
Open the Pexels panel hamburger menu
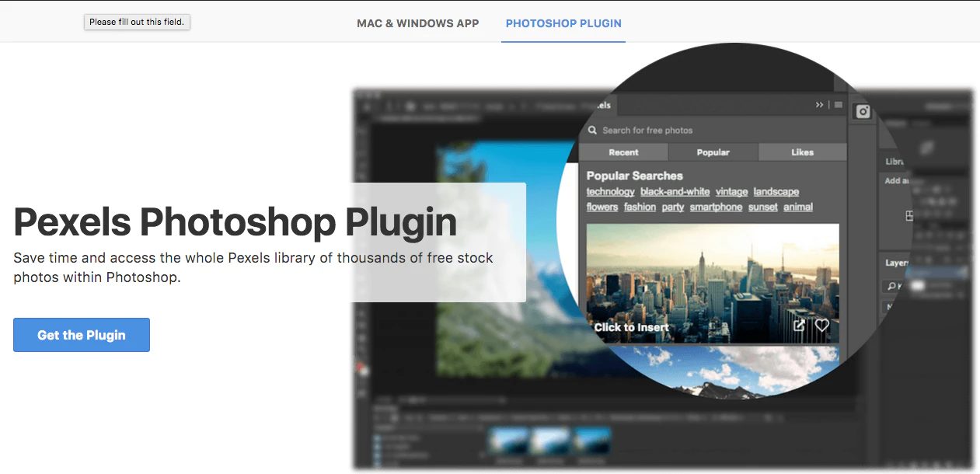[x=838, y=105]
